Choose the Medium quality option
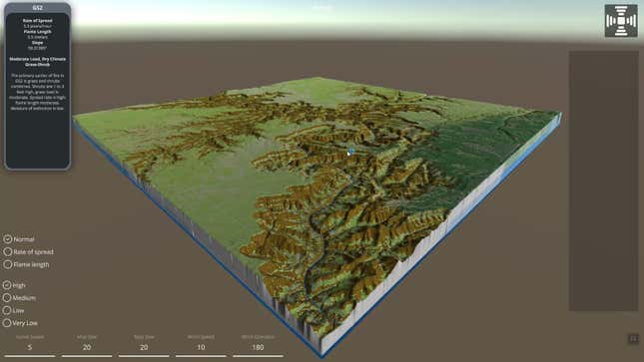The image size is (644, 362). pyautogui.click(x=19, y=297)
